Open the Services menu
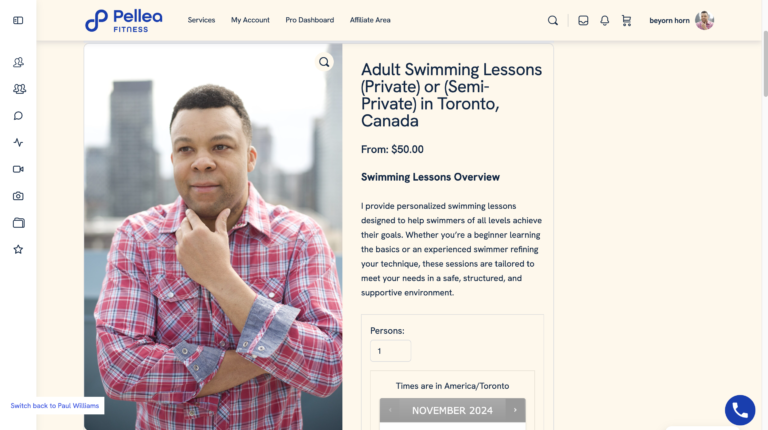The width and height of the screenshot is (768, 430). 201,20
